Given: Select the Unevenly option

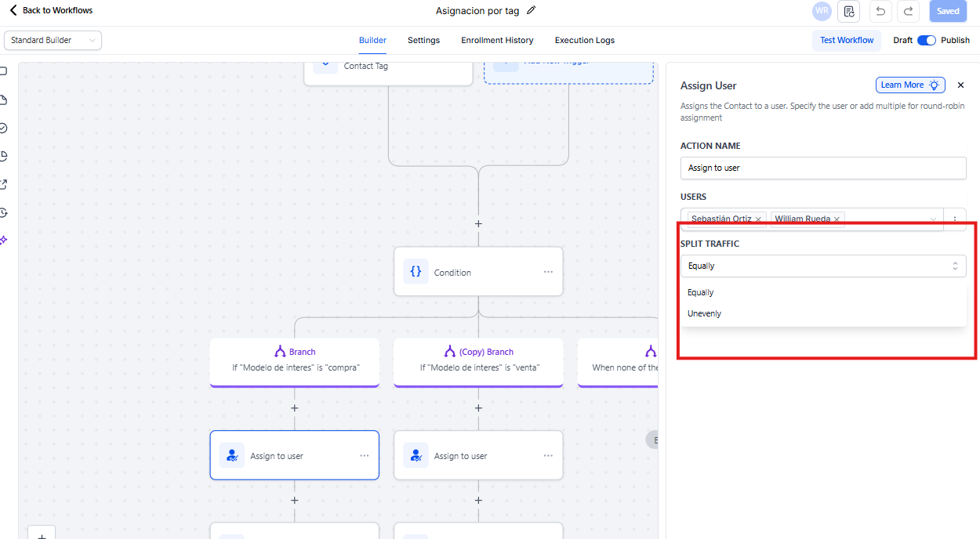Looking at the screenshot, I should 704,313.
